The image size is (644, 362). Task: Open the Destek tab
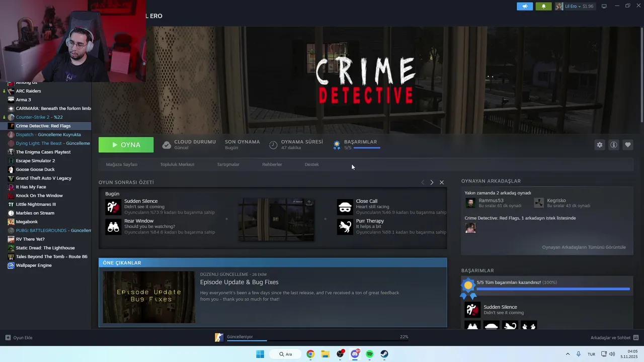[x=311, y=164]
